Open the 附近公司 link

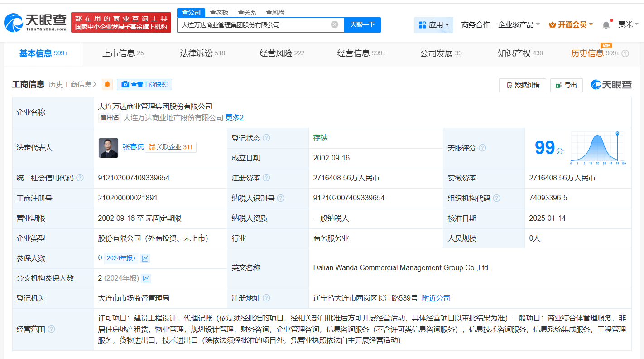(436, 298)
